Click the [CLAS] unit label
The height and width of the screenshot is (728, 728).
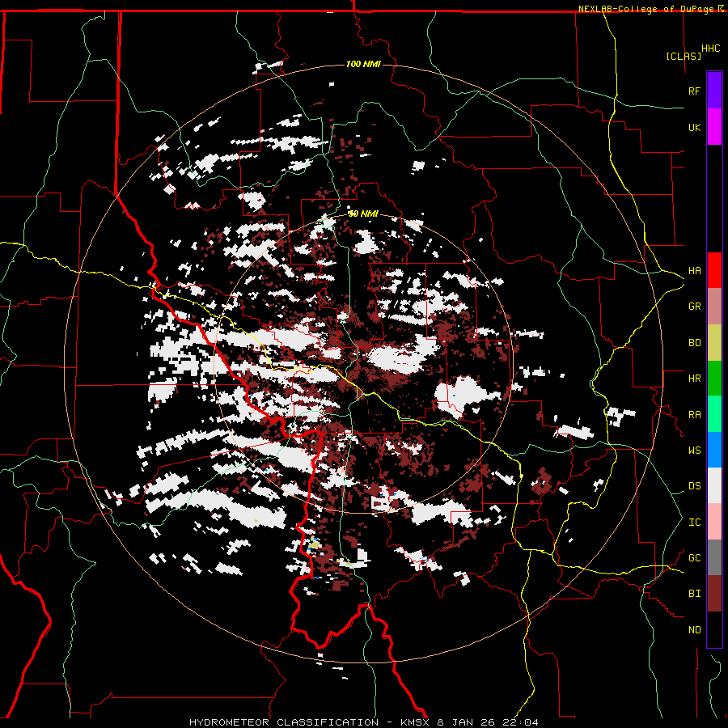pos(684,56)
